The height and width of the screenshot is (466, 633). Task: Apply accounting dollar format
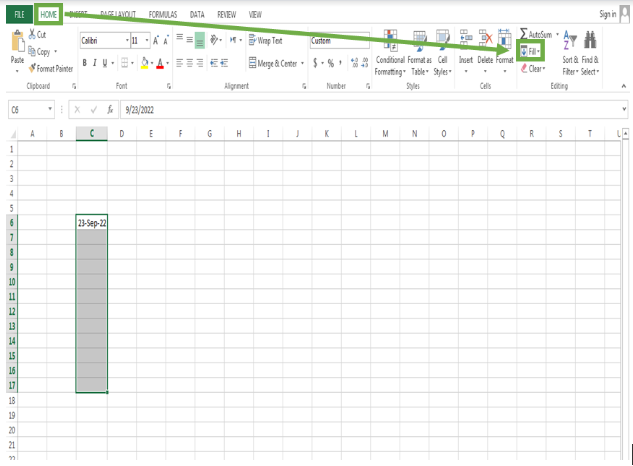pos(315,63)
